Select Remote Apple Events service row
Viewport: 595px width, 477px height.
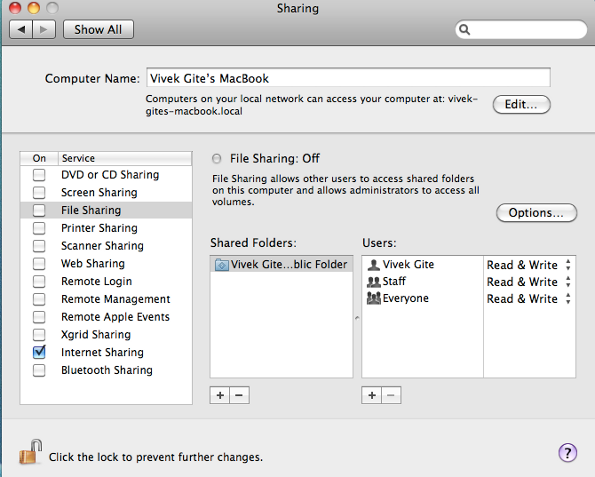click(x=106, y=317)
